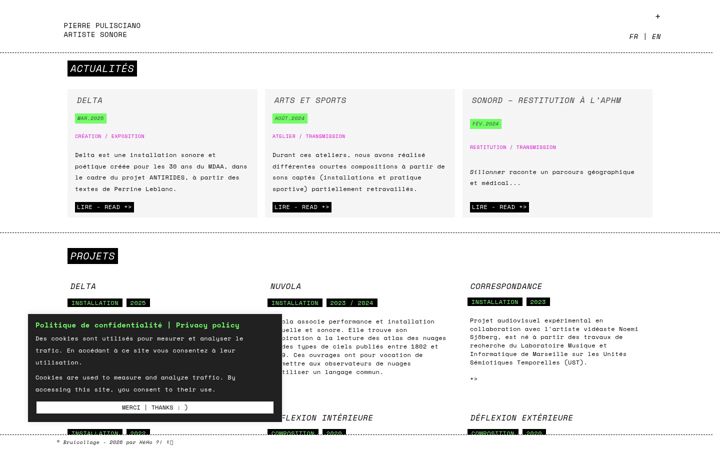Click the FÉV. 2024 date tag
This screenshot has width=720, height=450.
tap(485, 124)
